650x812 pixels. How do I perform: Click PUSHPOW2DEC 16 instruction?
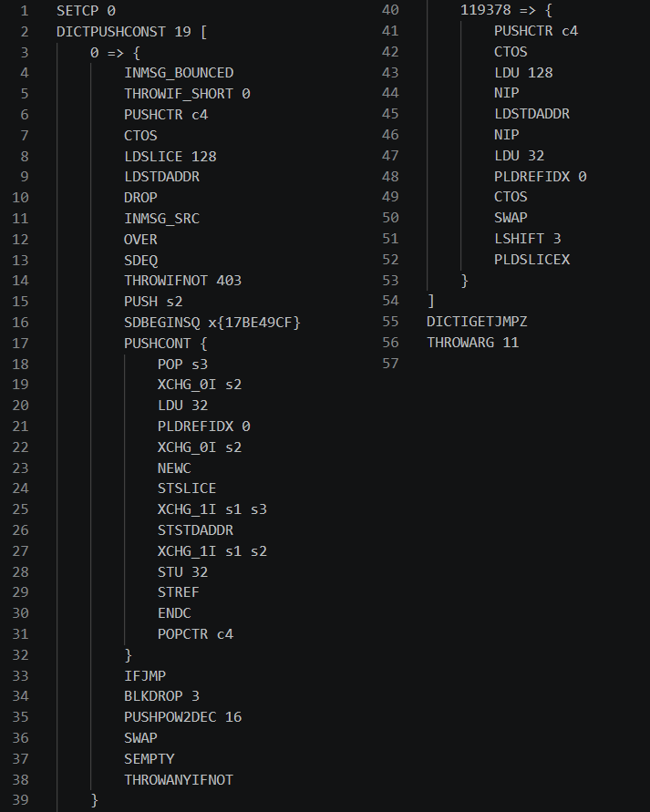[x=183, y=717]
